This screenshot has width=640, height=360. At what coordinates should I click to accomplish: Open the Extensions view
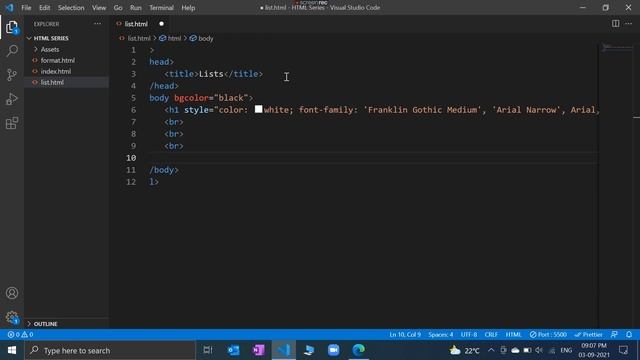[x=12, y=123]
